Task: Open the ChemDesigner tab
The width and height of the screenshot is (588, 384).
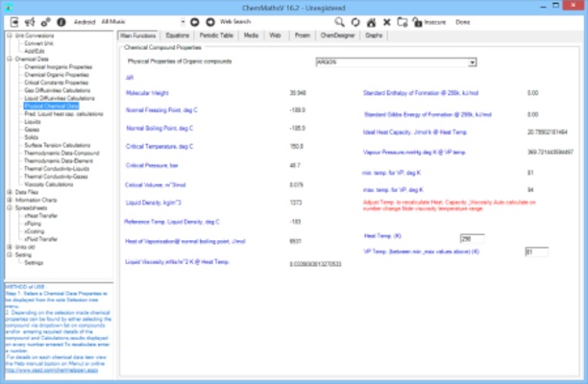Action: click(337, 36)
